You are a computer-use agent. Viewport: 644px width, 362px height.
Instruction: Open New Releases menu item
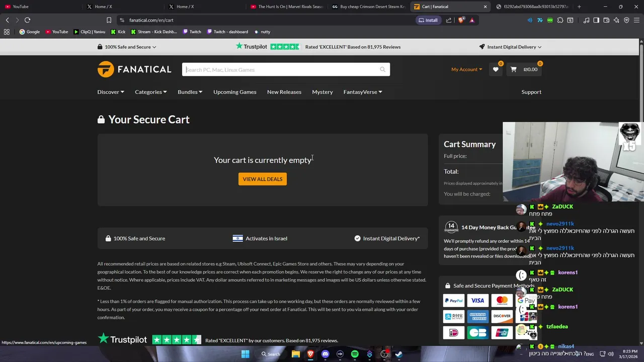pyautogui.click(x=284, y=92)
